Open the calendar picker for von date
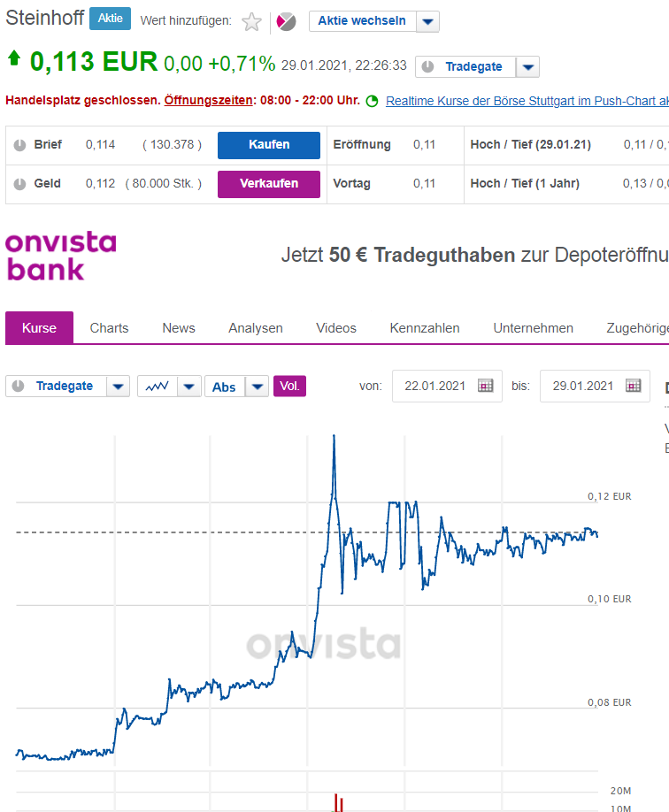Image resolution: width=669 pixels, height=812 pixels. [x=486, y=386]
